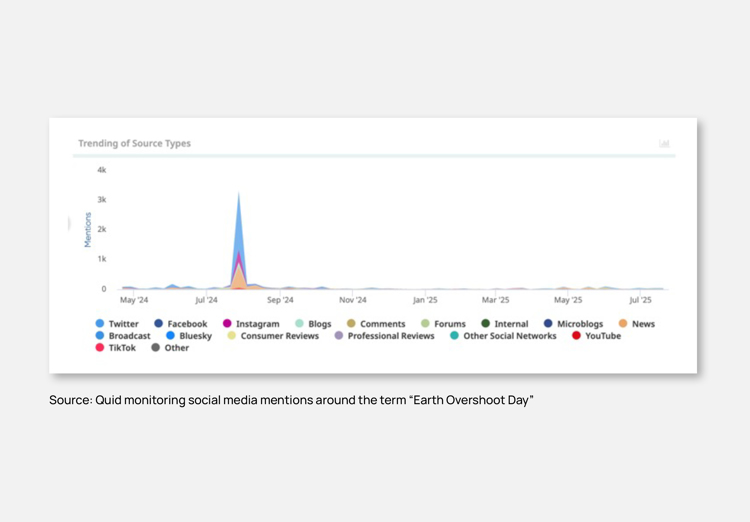Click the Trending of Source Types title

[x=134, y=144]
